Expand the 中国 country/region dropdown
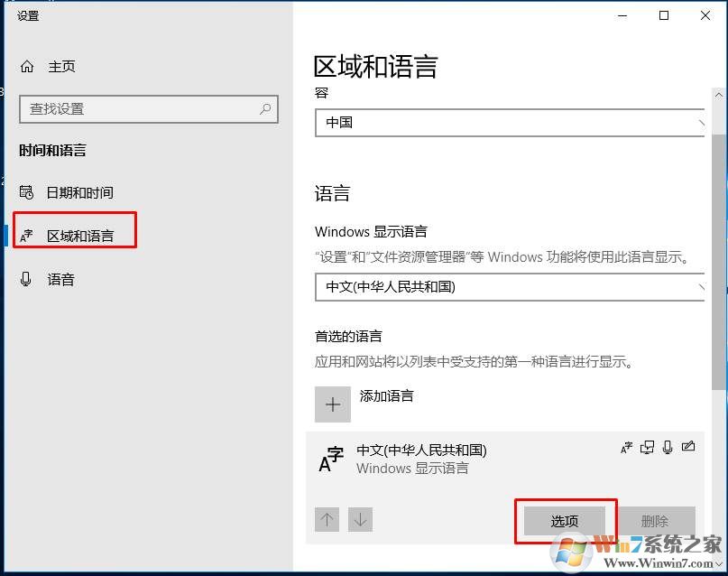 [x=510, y=123]
